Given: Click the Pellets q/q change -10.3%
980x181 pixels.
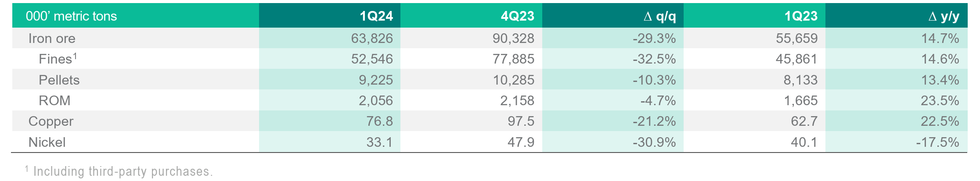Looking at the screenshot, I should pos(654,80).
